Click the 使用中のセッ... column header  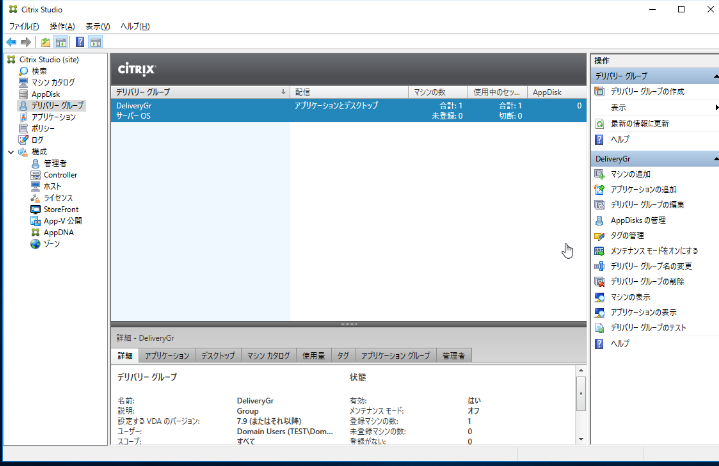point(498,92)
